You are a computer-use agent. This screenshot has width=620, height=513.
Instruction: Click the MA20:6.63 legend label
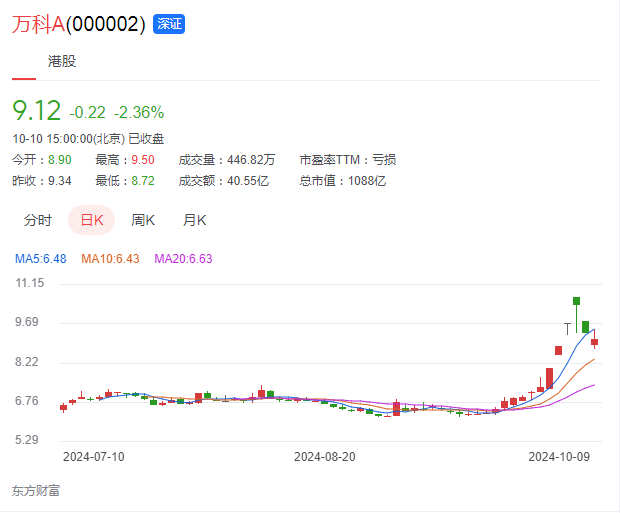[x=183, y=259]
